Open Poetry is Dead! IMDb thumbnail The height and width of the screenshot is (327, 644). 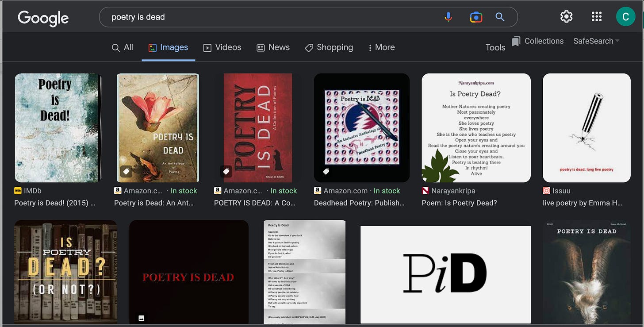58,128
